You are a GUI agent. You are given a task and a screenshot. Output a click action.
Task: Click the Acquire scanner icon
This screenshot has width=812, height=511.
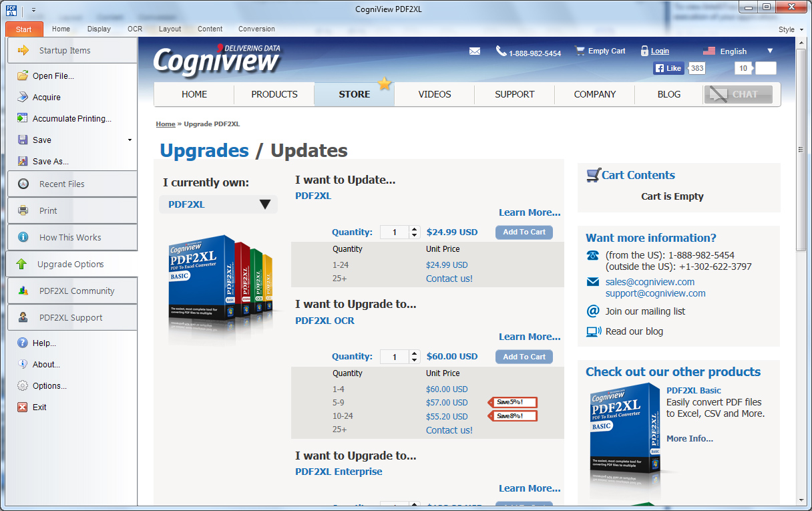tap(23, 97)
